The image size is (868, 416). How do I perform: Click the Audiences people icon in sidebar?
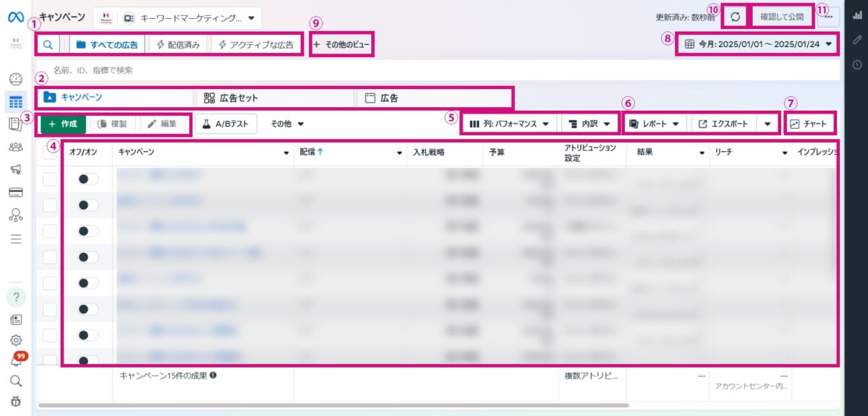[x=15, y=147]
